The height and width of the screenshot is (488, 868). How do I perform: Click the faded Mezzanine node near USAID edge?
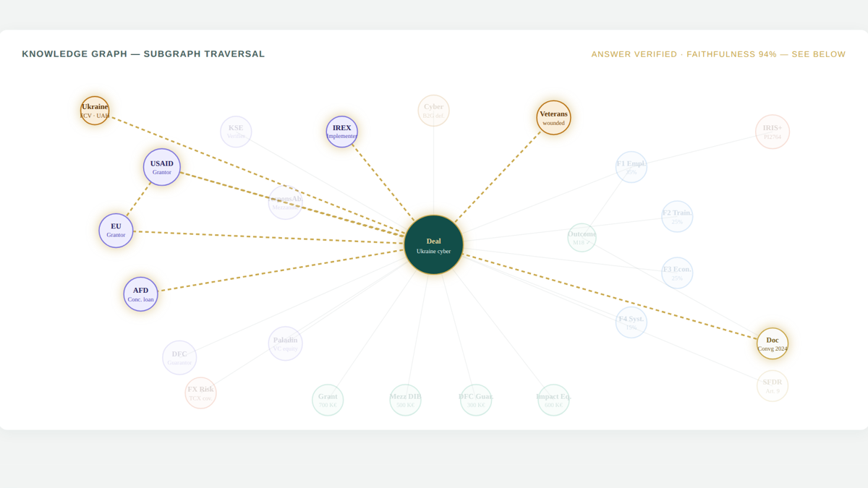[x=285, y=202]
